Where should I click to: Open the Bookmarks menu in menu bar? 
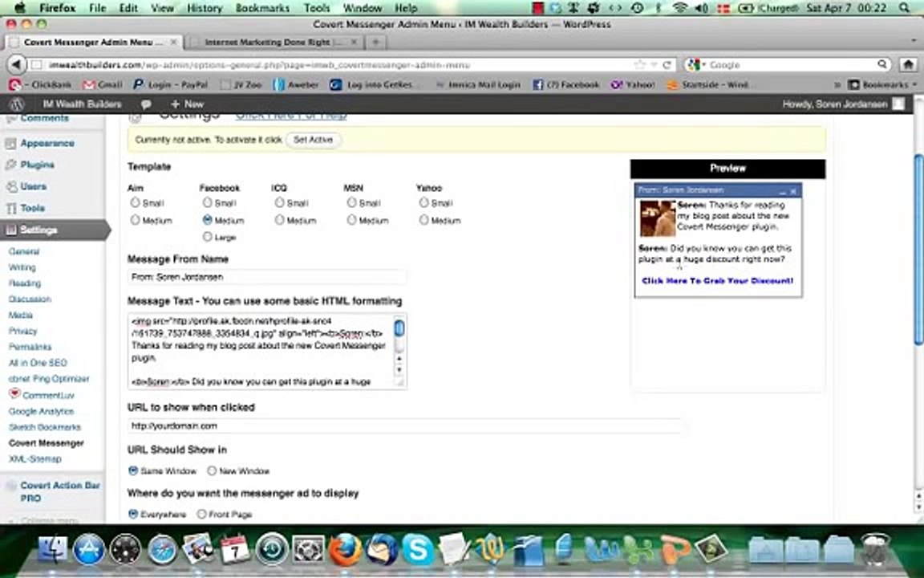[x=262, y=8]
